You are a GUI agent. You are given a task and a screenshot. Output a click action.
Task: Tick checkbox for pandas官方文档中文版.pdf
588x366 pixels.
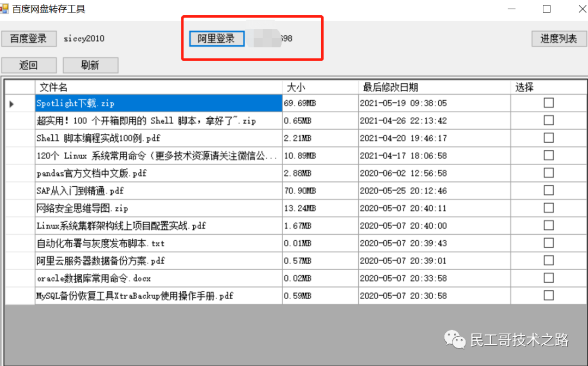pyautogui.click(x=549, y=173)
